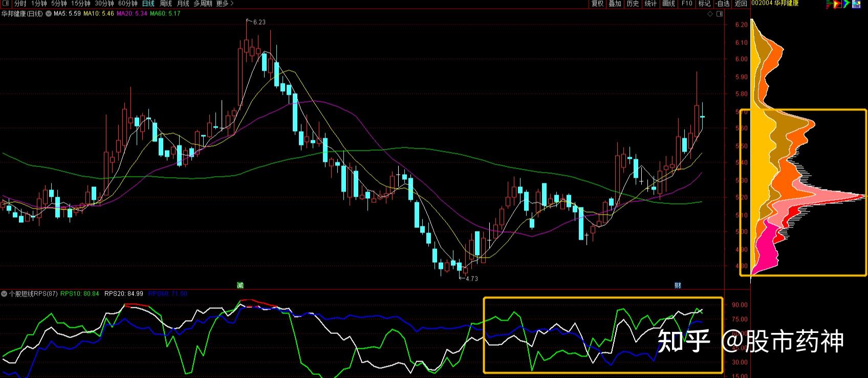
Task: Click the diamond icon at chart top-right
Action: [710, 14]
